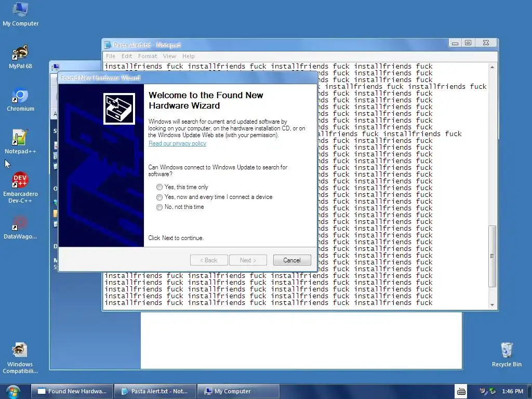
Task: Open Notepad File menu
Action: pos(111,56)
